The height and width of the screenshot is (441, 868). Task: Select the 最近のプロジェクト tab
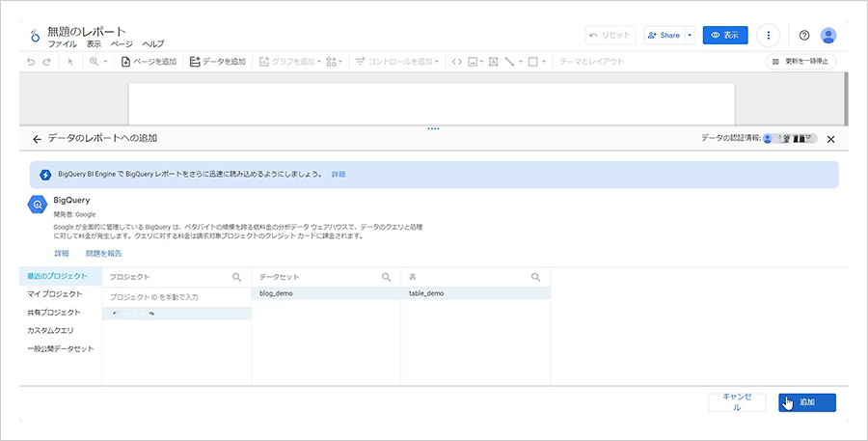pos(61,276)
